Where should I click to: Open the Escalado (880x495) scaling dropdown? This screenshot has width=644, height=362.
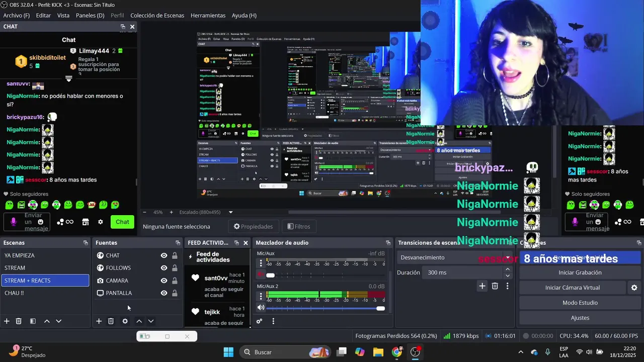[x=206, y=212]
